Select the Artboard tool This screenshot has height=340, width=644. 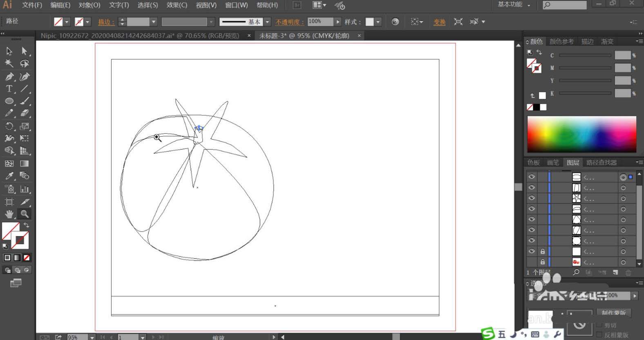[x=9, y=202]
